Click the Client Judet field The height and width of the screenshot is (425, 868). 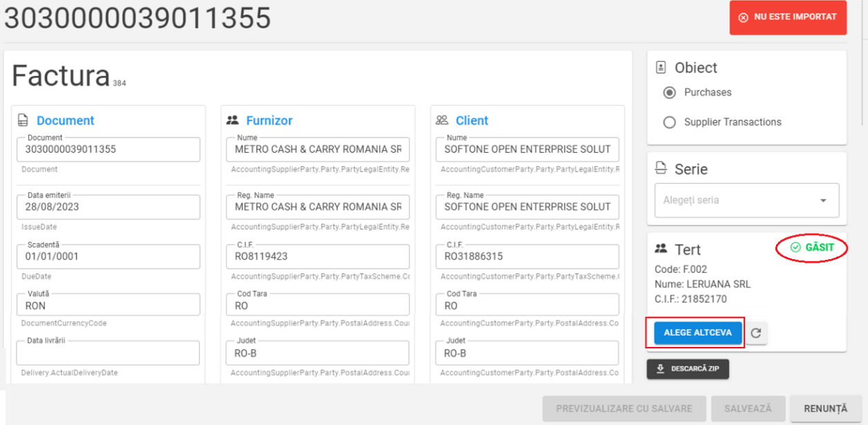528,353
